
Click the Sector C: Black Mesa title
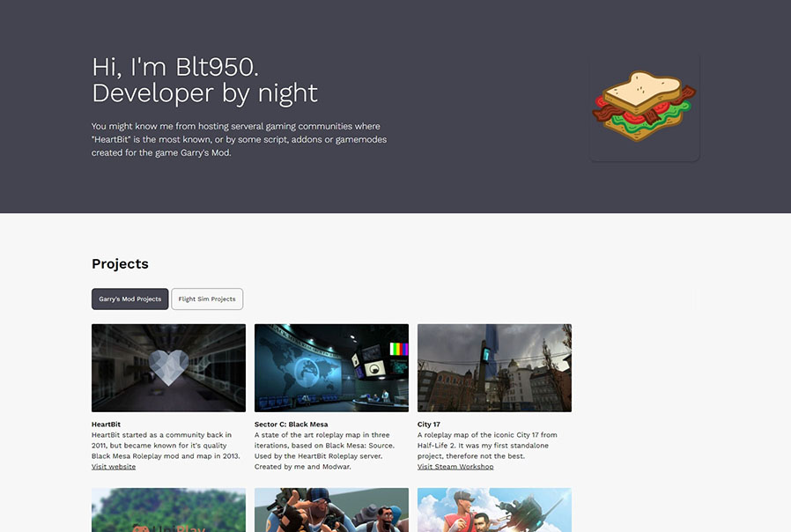point(291,425)
